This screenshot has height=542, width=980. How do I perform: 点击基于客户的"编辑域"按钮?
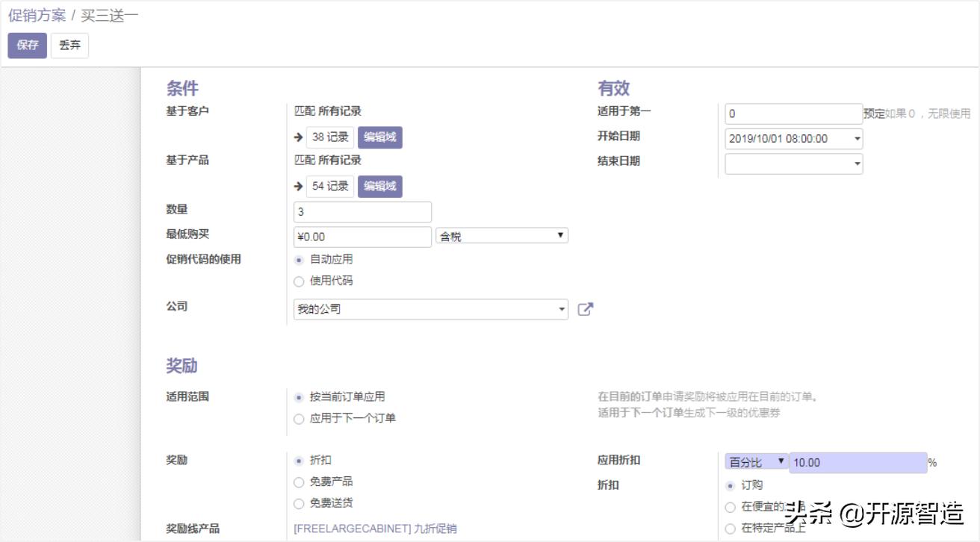(381, 137)
